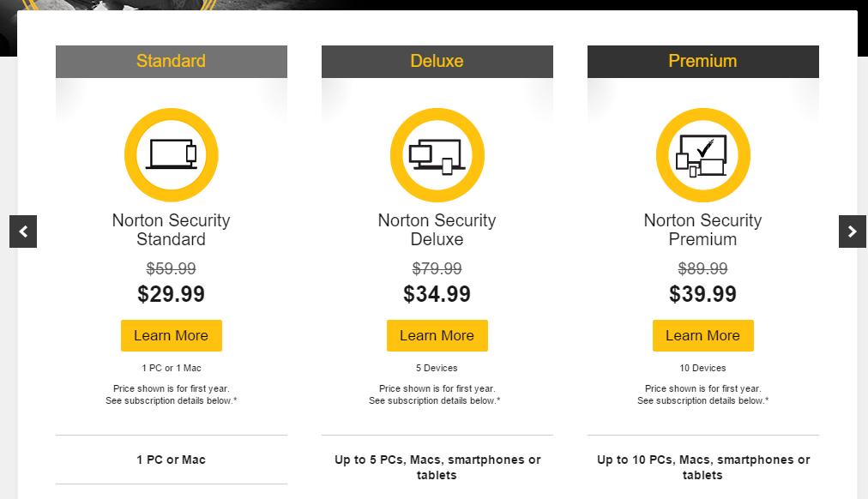The height and width of the screenshot is (499, 868).
Task: Click the crossed-out $59.99 original price
Action: (172, 268)
